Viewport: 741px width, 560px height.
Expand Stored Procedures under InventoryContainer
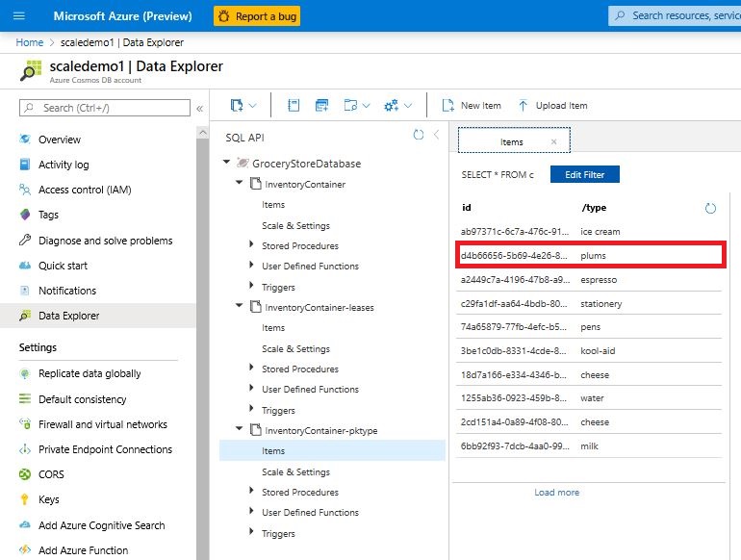251,243
